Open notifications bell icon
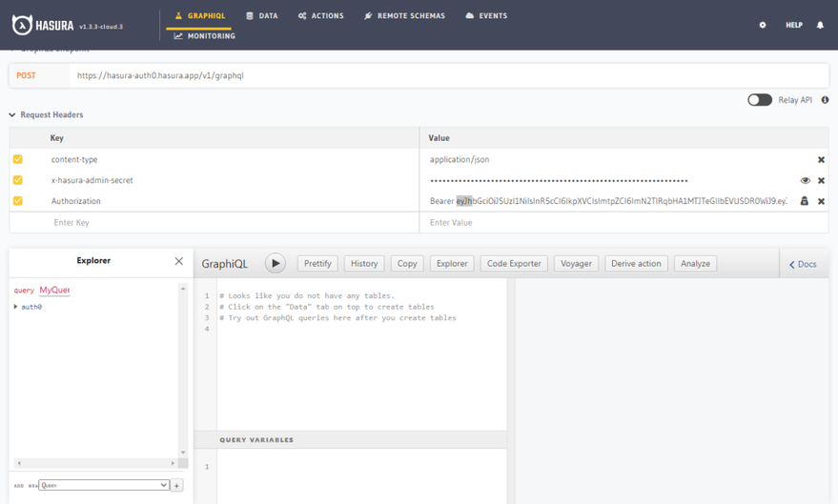The width and height of the screenshot is (838, 504). pyautogui.click(x=820, y=25)
